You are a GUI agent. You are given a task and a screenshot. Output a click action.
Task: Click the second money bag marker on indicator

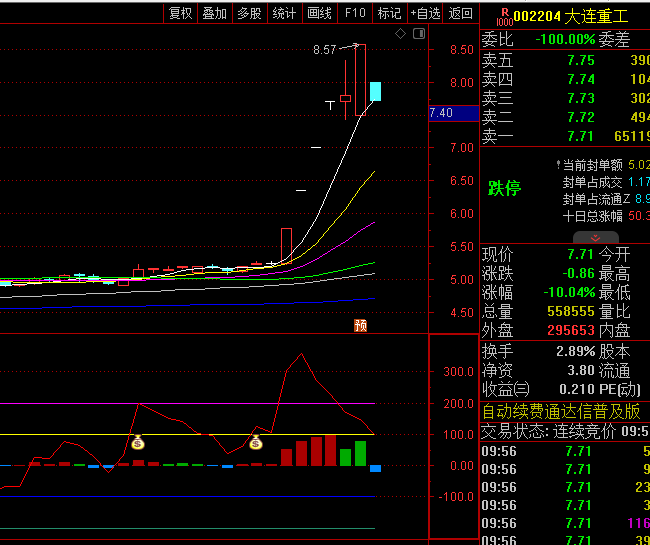click(x=256, y=442)
